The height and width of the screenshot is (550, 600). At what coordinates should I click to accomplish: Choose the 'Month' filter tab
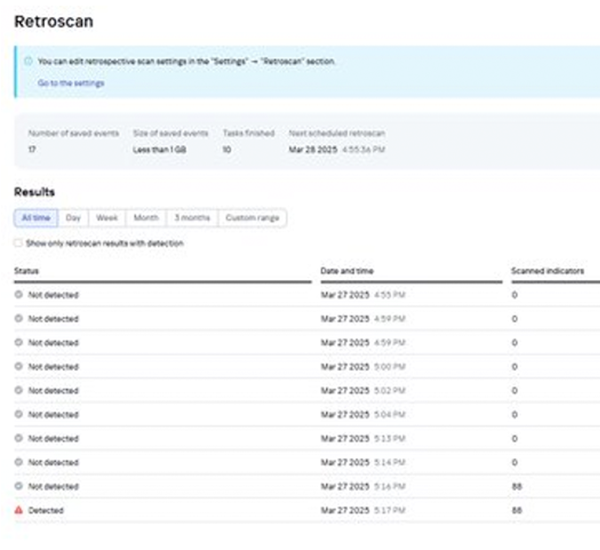[146, 218]
